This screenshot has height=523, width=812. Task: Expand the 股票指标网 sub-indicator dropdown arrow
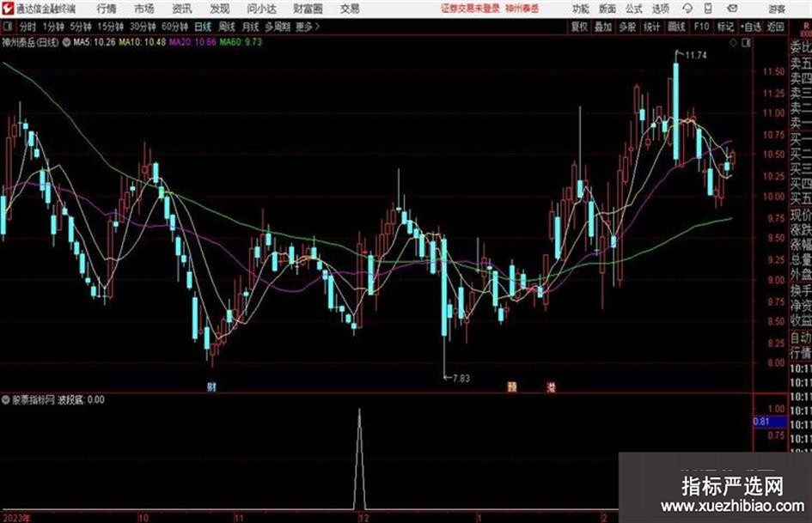(x=6, y=399)
